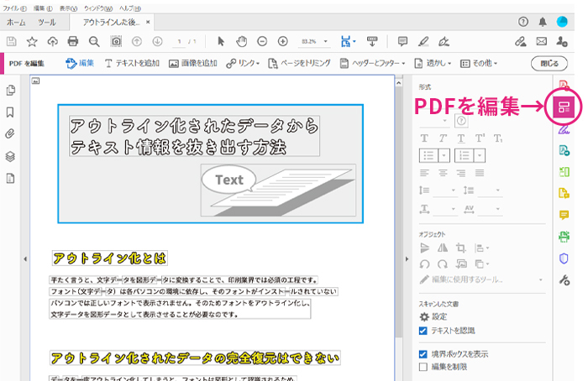Switch to the ホーム tab

click(16, 23)
